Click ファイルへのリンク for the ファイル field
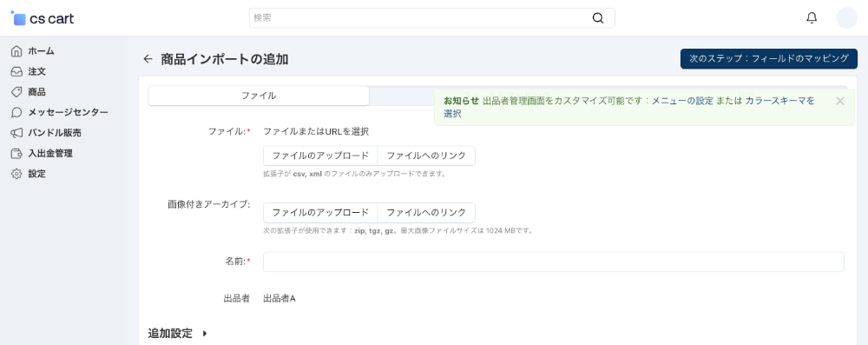 (x=426, y=156)
